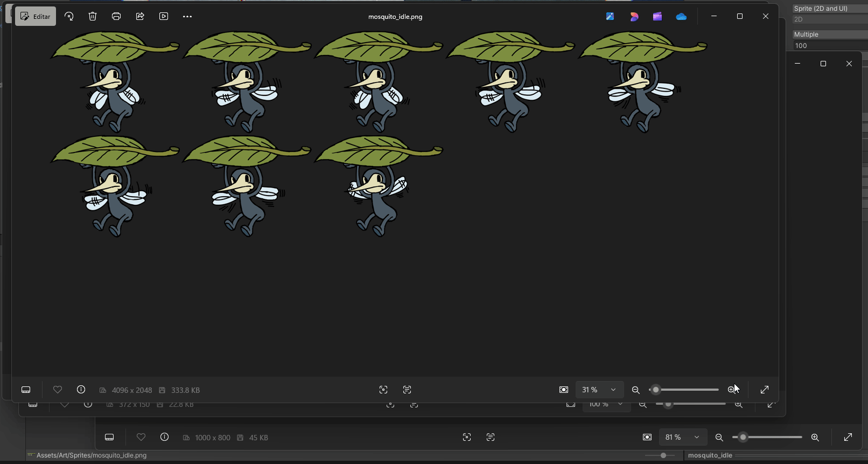Open the Multiple sprite mode dropdown

coord(829,34)
